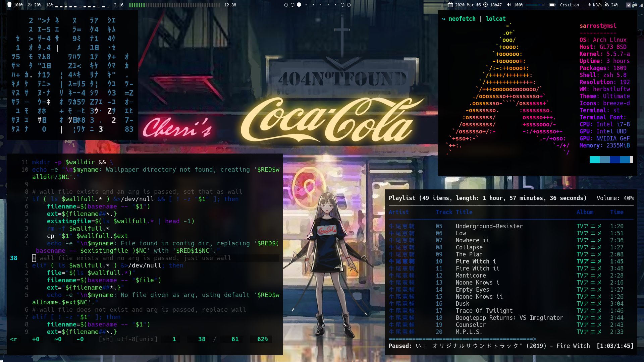Screen dimensions: 644x362
Task: Click the playlist progress bar line
Action: click(x=462, y=339)
